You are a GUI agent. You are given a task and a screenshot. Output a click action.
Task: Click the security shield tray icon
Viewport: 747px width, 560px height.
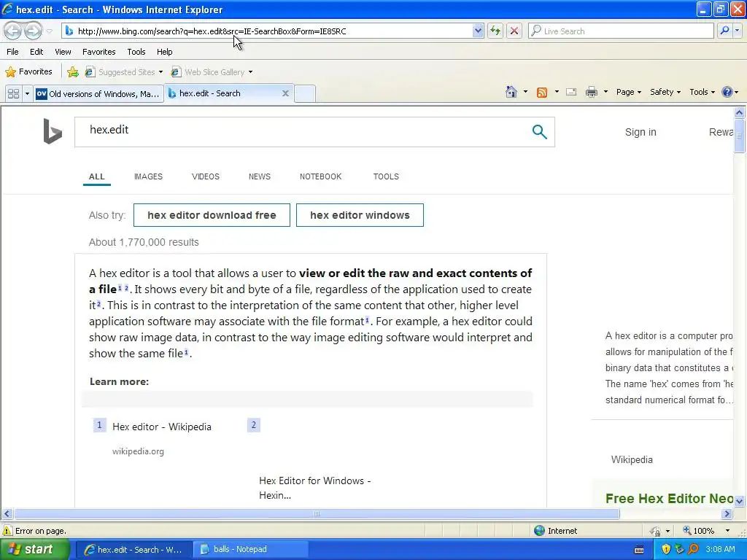[x=666, y=550]
